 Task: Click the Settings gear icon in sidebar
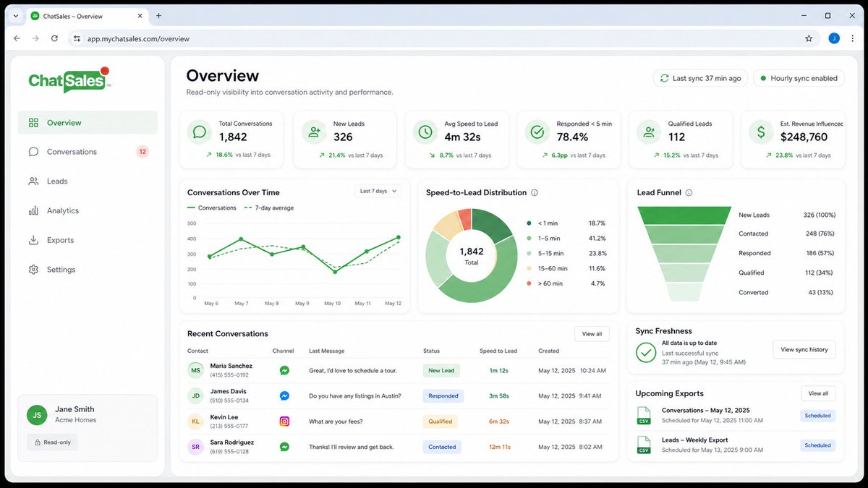pos(33,270)
